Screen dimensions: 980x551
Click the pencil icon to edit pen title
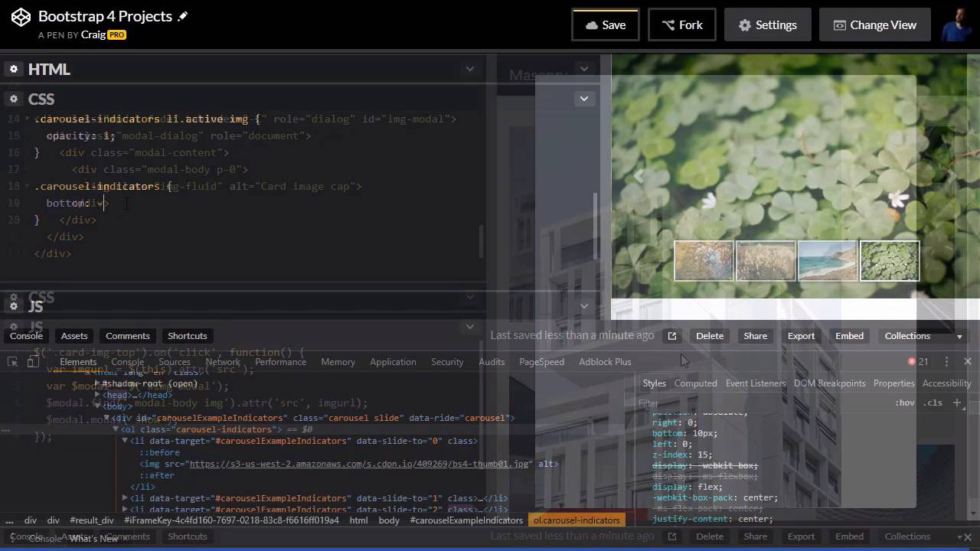[x=182, y=16]
